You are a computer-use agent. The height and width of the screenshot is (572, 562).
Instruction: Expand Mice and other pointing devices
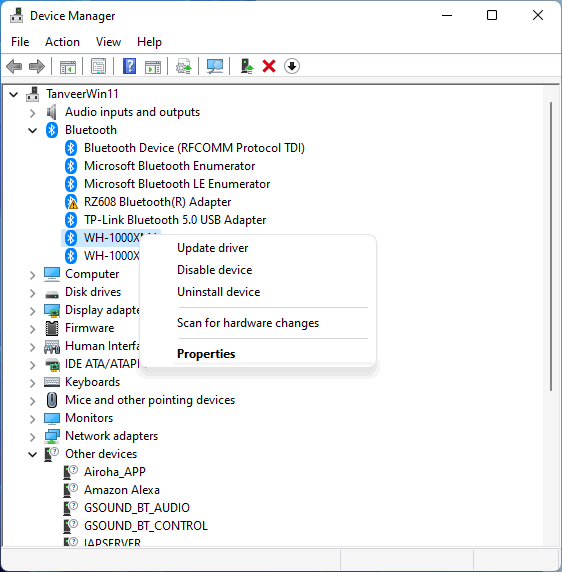point(32,401)
